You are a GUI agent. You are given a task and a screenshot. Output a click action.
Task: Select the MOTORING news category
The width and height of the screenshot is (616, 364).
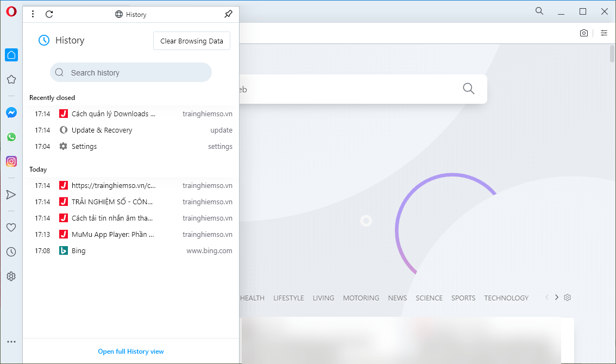point(361,298)
